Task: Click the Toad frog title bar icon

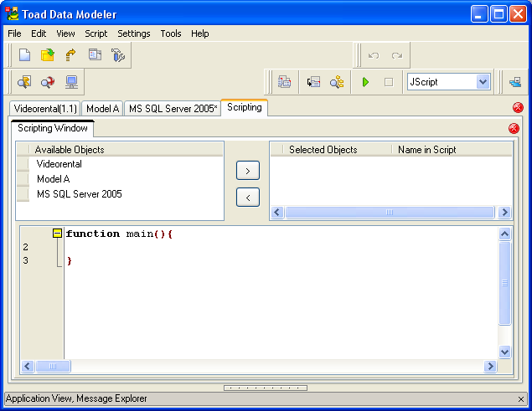Action: tap(13, 14)
